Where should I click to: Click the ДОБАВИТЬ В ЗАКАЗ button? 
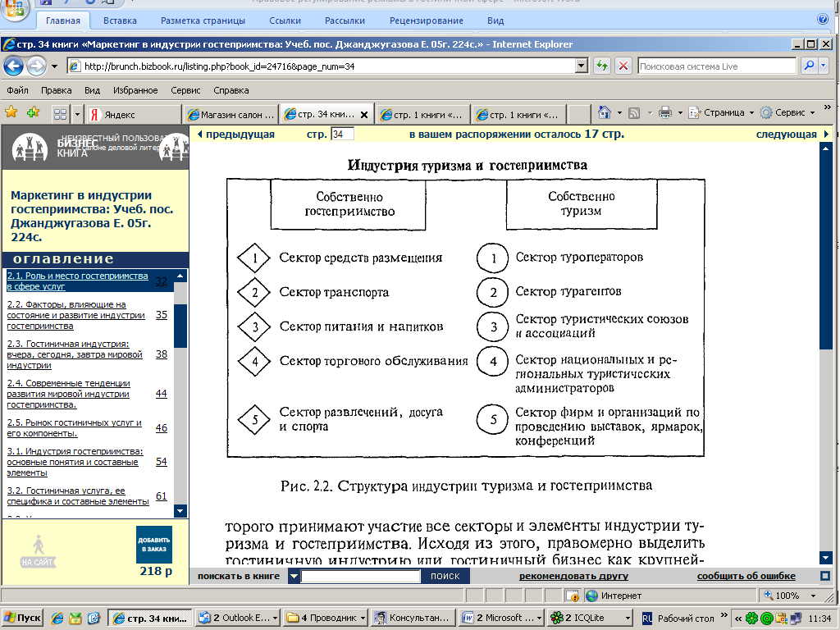154,545
